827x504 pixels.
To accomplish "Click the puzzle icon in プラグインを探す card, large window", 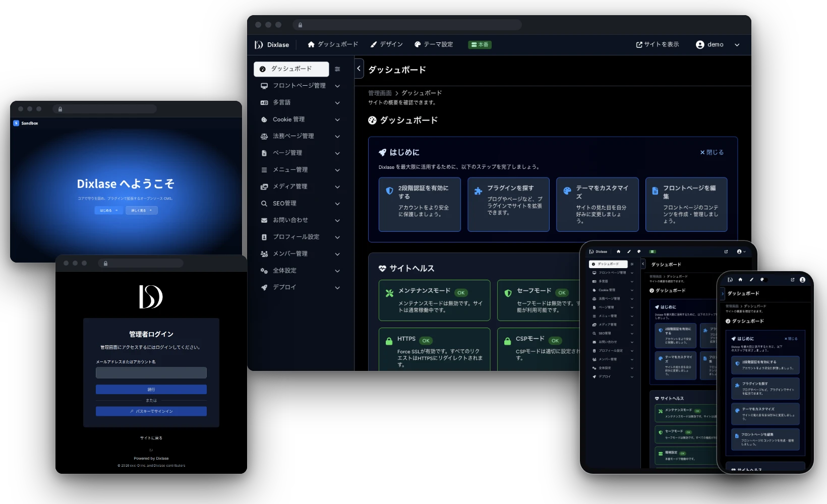I will 478,191.
